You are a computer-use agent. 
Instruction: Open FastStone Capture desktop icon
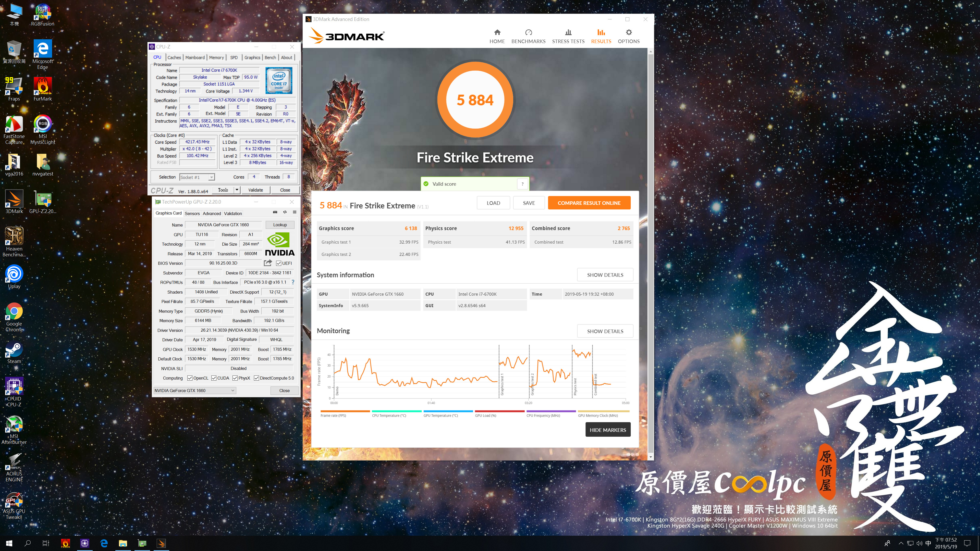pyautogui.click(x=14, y=129)
